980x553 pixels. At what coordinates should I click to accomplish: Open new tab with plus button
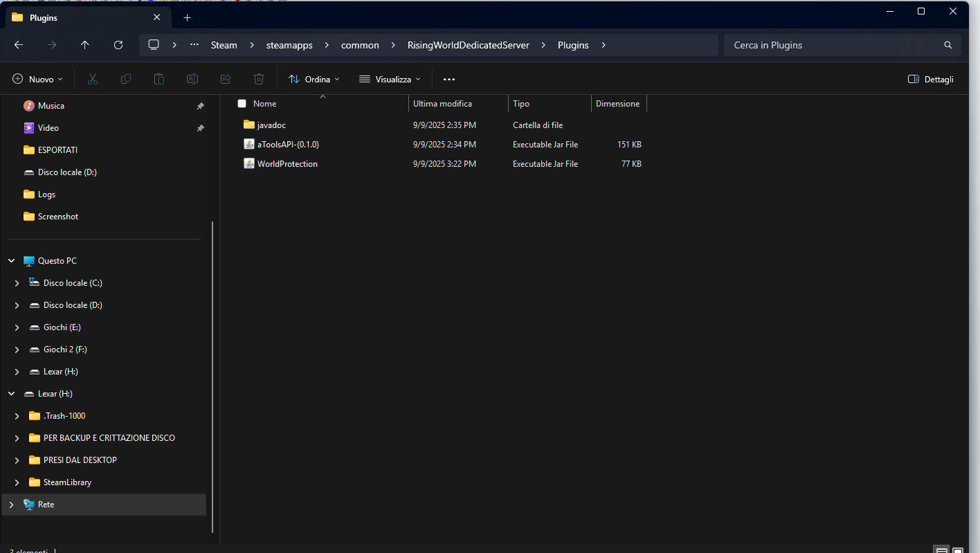click(x=187, y=18)
